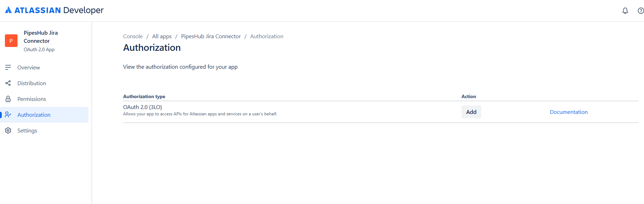Screen dimensions: 644x204
Task: Click the Authorization person icon in sidebar
Action: point(8,115)
